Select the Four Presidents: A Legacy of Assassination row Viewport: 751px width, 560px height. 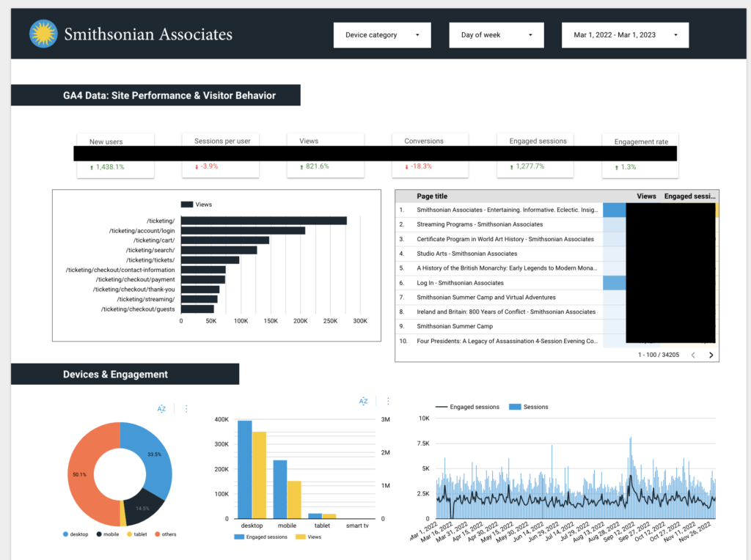tap(557, 341)
